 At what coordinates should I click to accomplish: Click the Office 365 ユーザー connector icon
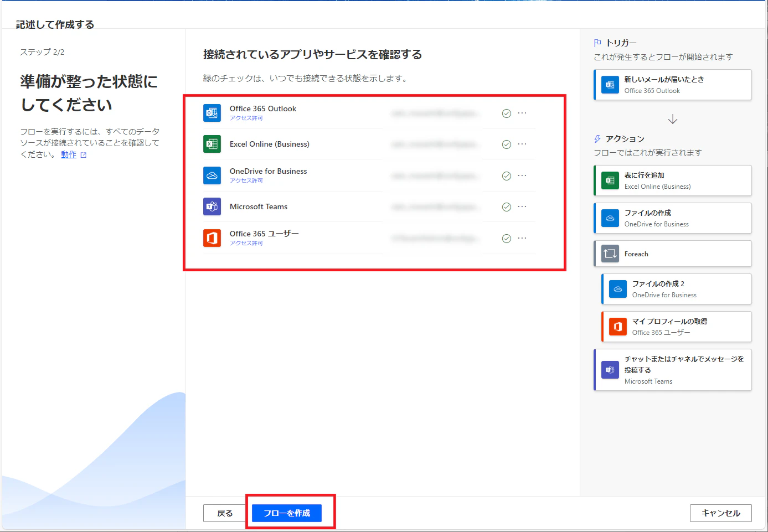[x=212, y=238]
